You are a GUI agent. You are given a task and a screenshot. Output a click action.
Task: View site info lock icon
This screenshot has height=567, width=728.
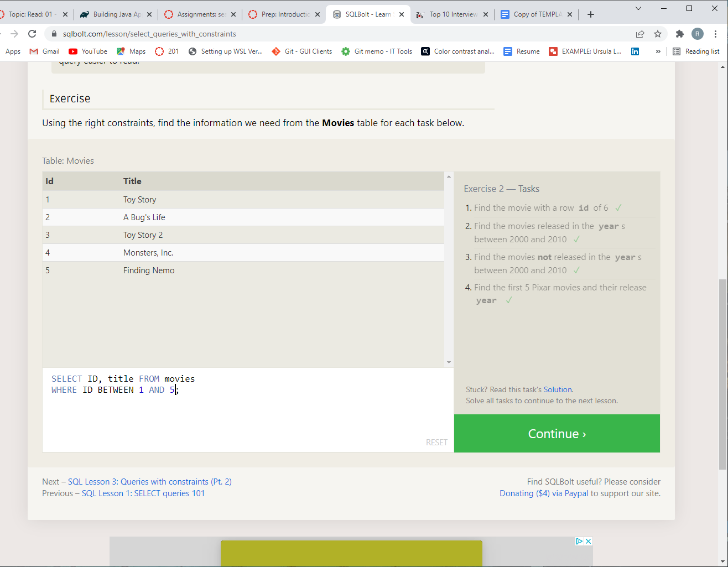(54, 34)
